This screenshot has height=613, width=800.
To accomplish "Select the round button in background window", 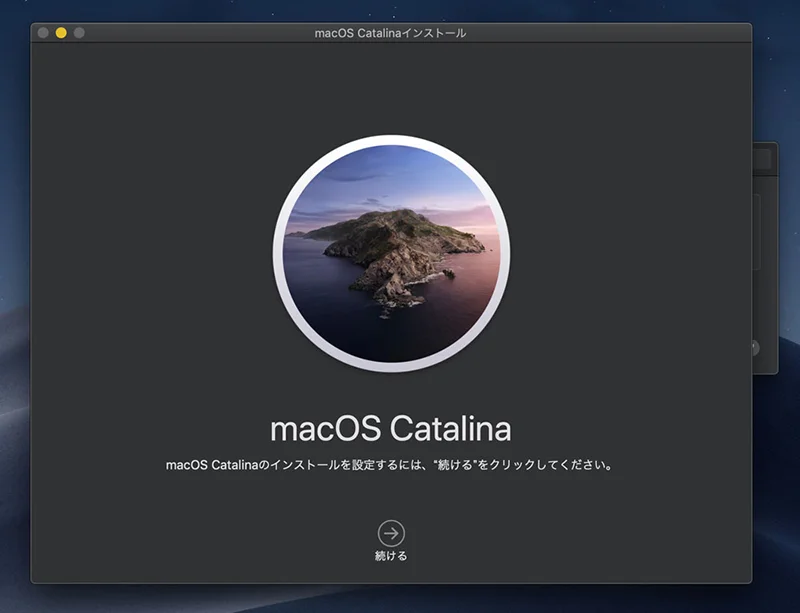I will pos(755,348).
